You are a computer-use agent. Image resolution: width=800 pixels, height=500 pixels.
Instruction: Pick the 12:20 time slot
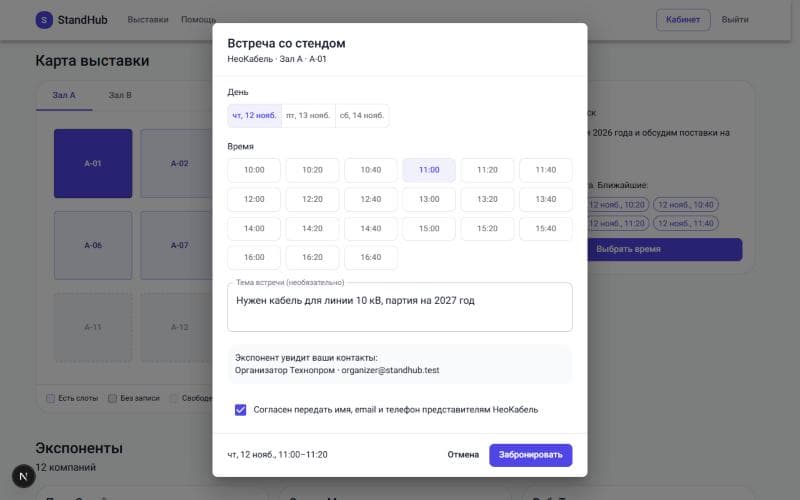(x=312, y=199)
